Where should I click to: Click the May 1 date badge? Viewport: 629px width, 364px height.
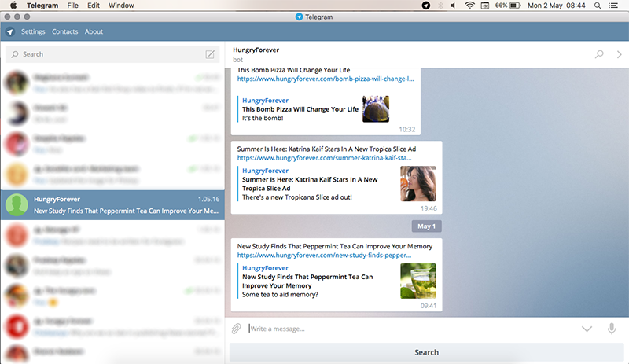click(426, 226)
